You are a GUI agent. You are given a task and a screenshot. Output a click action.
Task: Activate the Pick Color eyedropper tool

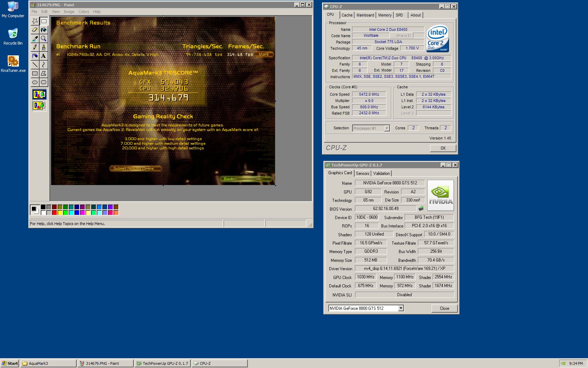(x=35, y=39)
